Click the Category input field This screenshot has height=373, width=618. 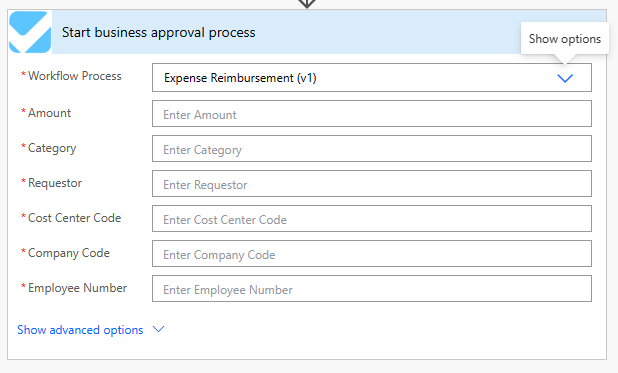point(372,149)
